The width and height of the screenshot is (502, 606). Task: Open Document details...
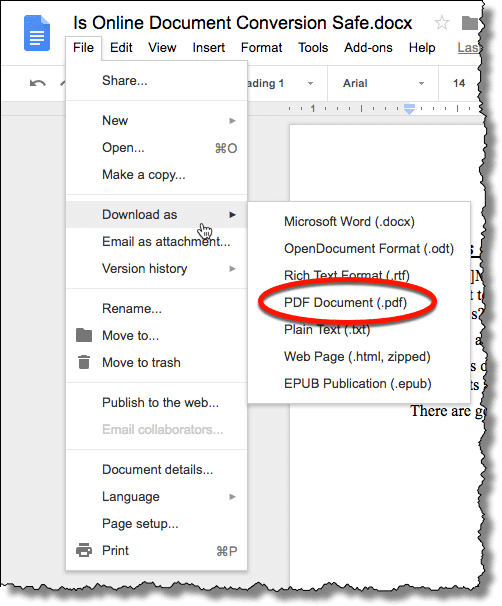point(156,470)
